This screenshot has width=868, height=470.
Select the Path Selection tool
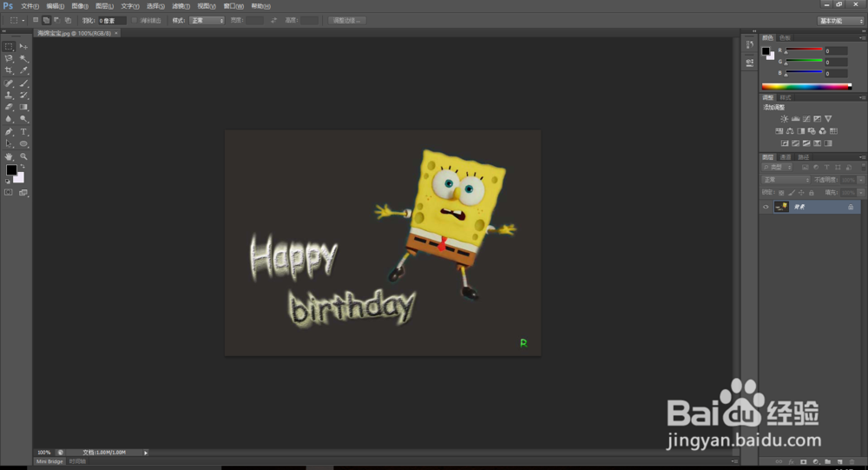click(9, 143)
